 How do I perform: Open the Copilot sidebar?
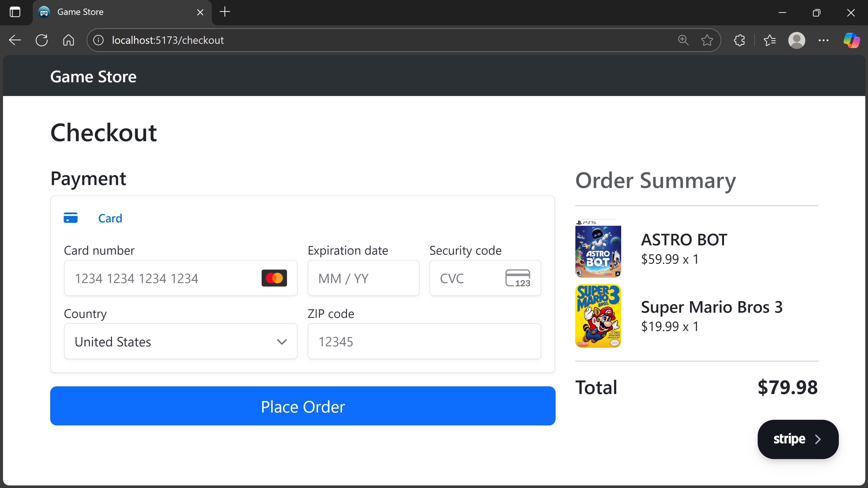click(x=851, y=40)
